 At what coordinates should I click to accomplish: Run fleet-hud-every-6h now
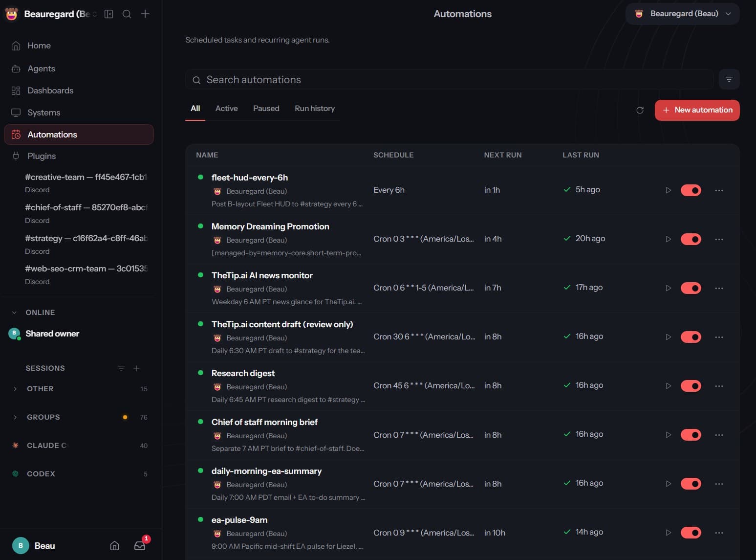[668, 190]
